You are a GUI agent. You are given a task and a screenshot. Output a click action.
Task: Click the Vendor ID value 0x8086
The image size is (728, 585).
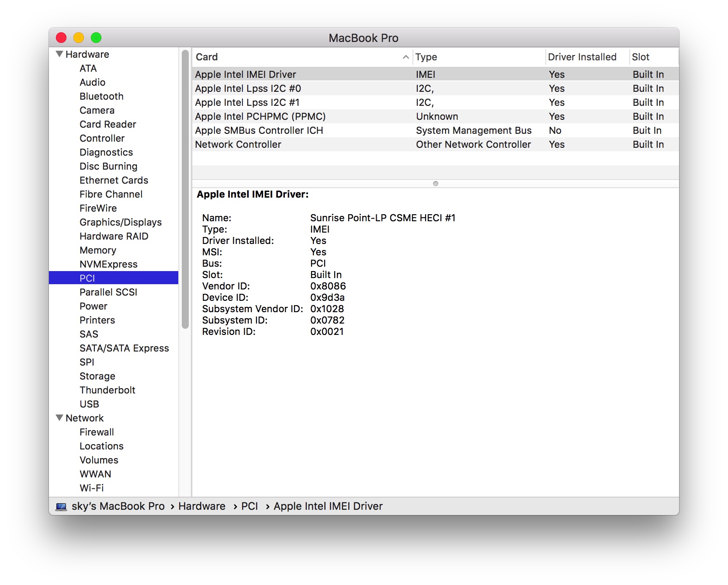pyautogui.click(x=328, y=286)
